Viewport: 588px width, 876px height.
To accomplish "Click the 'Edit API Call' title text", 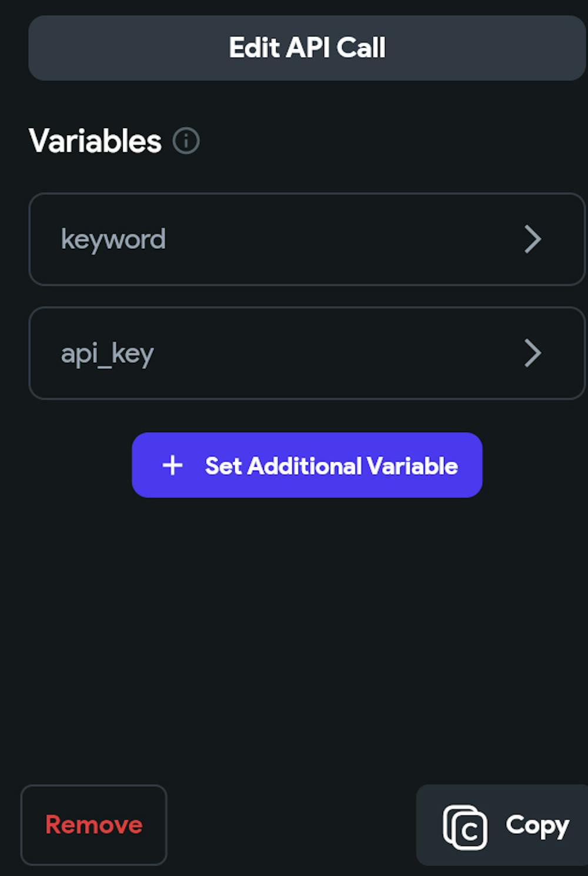I will click(x=307, y=48).
